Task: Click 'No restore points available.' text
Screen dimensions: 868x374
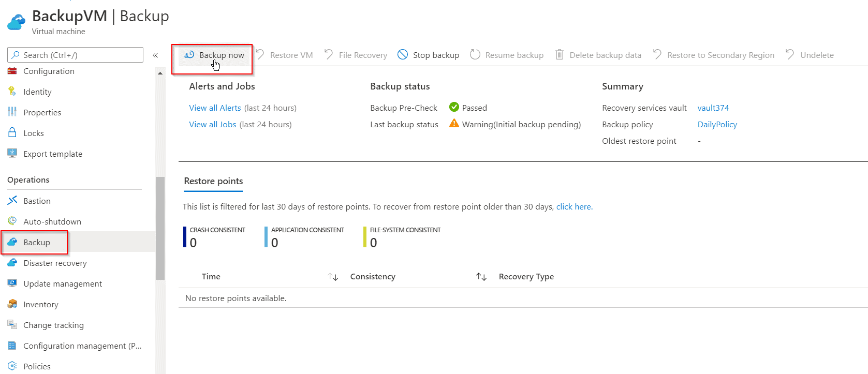Action: (236, 298)
